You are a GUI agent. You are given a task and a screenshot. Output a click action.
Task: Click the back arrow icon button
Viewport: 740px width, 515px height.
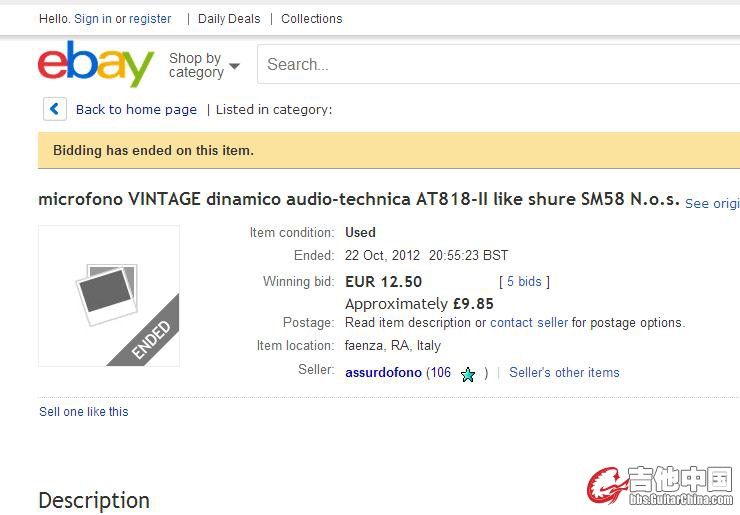(55, 110)
